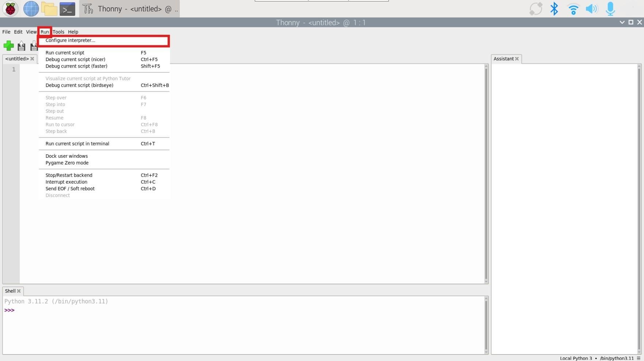The image size is (644, 361).
Task: Iconify Thonny window with the down arrow
Action: point(622,22)
